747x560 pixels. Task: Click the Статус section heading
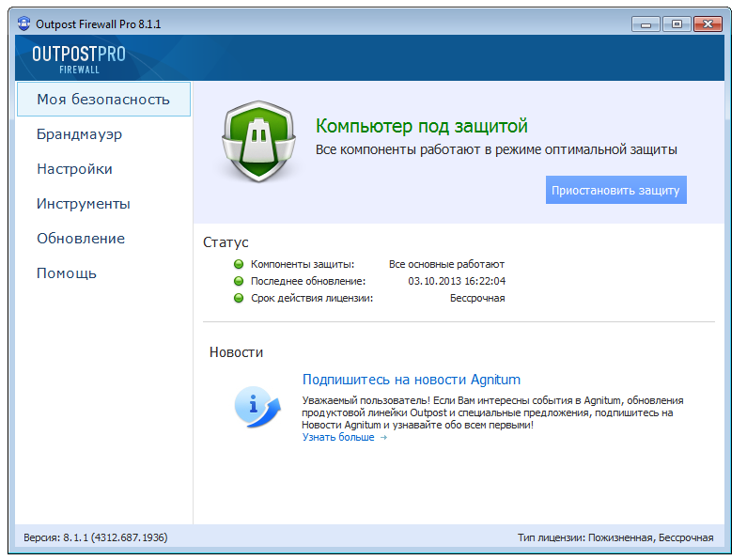click(226, 241)
